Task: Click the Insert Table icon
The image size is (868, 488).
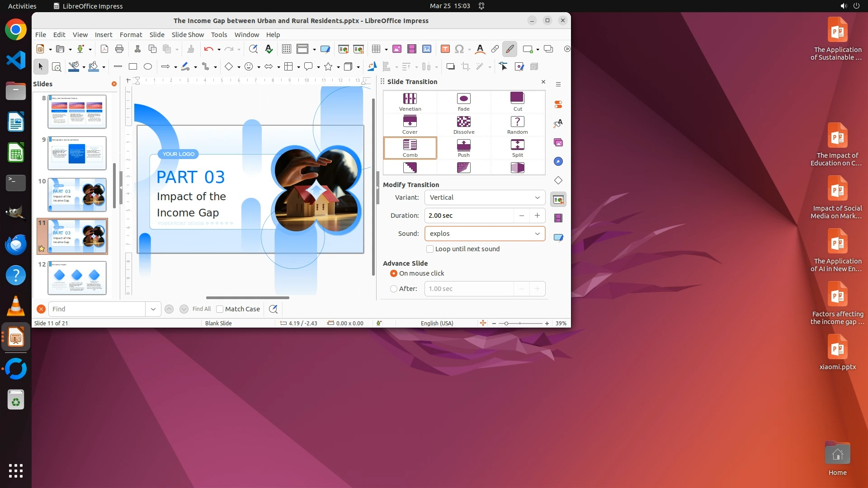Action: pyautogui.click(x=376, y=49)
